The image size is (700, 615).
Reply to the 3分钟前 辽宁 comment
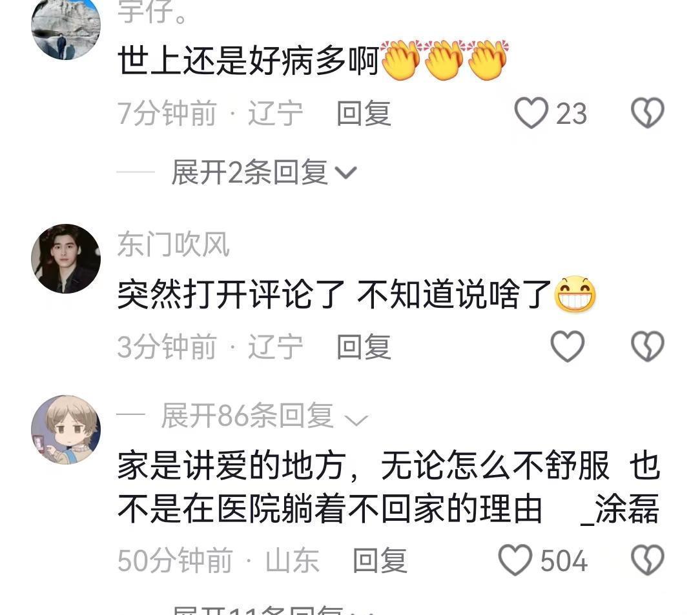364,347
